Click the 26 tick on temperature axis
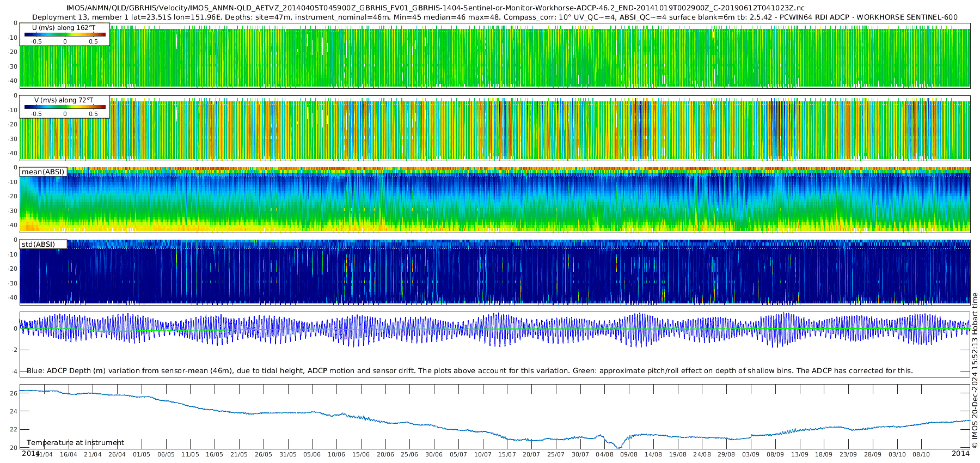The height and width of the screenshot is (463, 980). (14, 393)
